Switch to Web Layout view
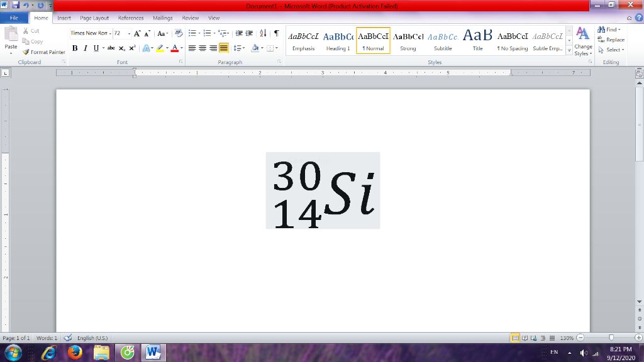Viewport: 644px width, 362px height. pyautogui.click(x=533, y=337)
